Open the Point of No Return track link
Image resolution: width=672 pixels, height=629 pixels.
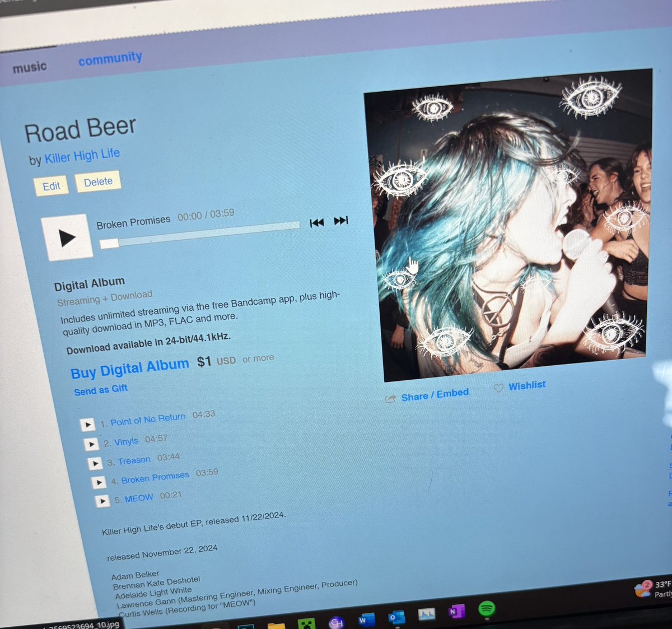pyautogui.click(x=147, y=419)
